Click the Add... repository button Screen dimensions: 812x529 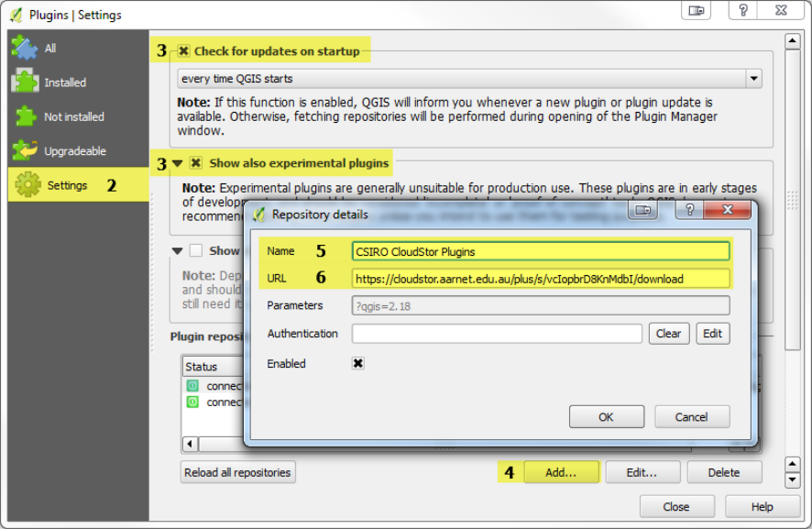561,472
